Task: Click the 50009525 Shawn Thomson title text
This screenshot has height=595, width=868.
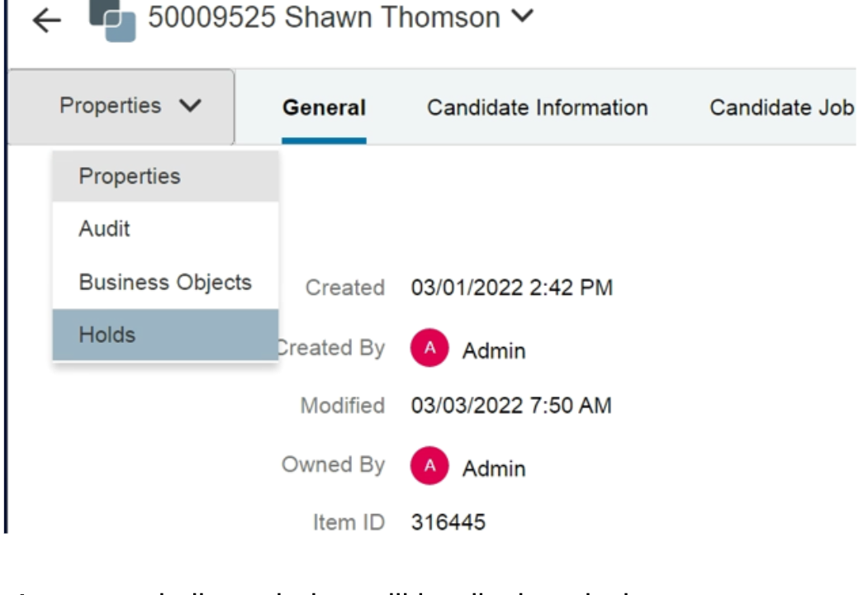Action: coord(324,18)
